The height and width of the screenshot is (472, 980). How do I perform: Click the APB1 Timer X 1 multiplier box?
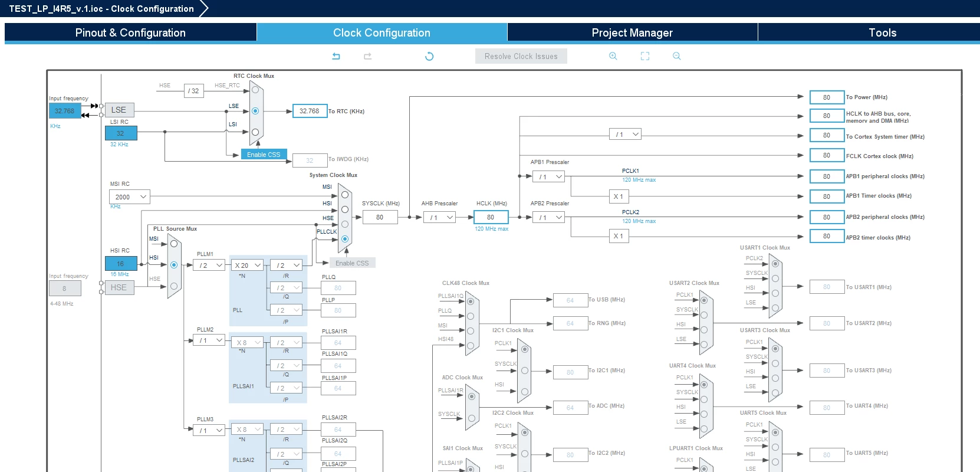(x=619, y=196)
